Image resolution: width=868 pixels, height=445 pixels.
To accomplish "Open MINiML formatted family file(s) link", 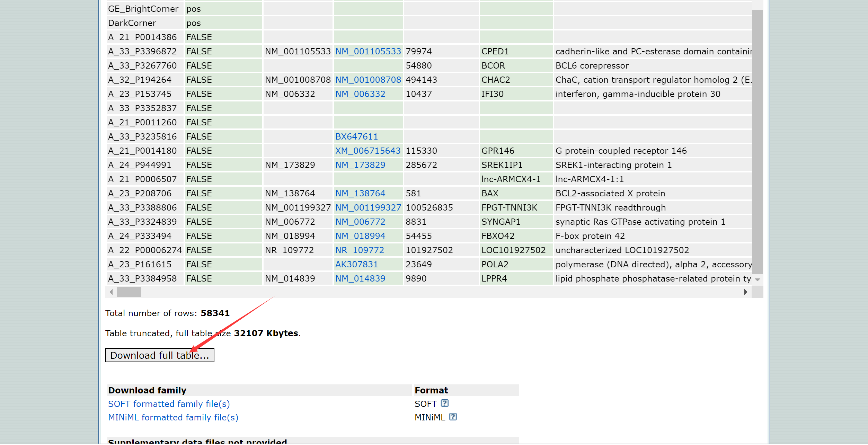I will 173,418.
